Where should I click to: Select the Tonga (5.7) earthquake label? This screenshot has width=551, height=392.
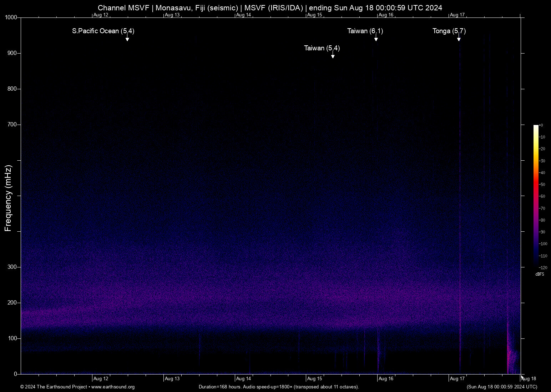tap(449, 31)
